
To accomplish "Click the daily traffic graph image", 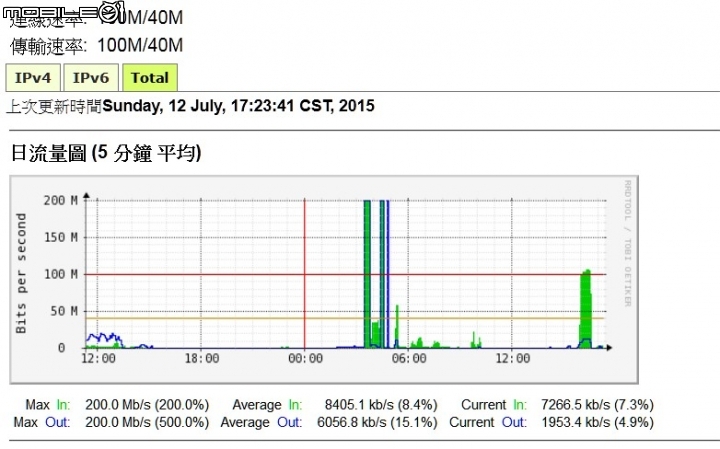I will (324, 280).
